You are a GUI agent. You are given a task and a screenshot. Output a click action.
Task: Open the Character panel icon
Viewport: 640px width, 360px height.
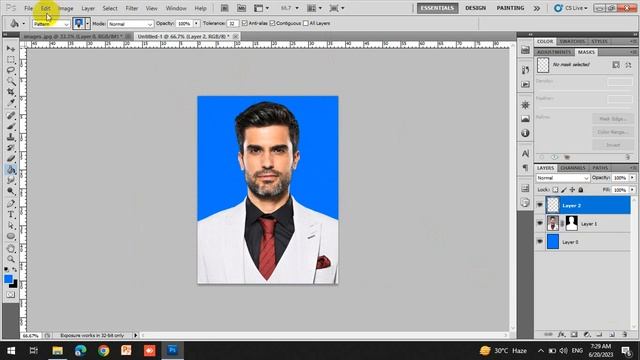click(525, 153)
